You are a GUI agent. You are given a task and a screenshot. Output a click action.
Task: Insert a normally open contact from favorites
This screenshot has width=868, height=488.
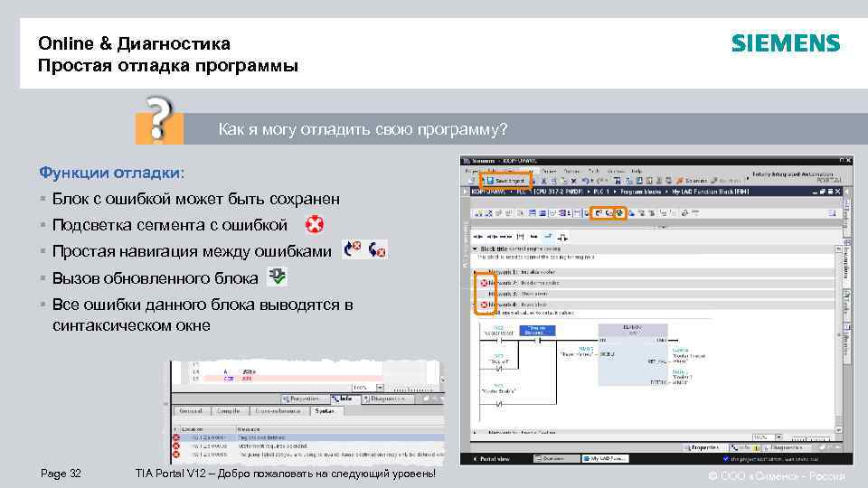478,236
